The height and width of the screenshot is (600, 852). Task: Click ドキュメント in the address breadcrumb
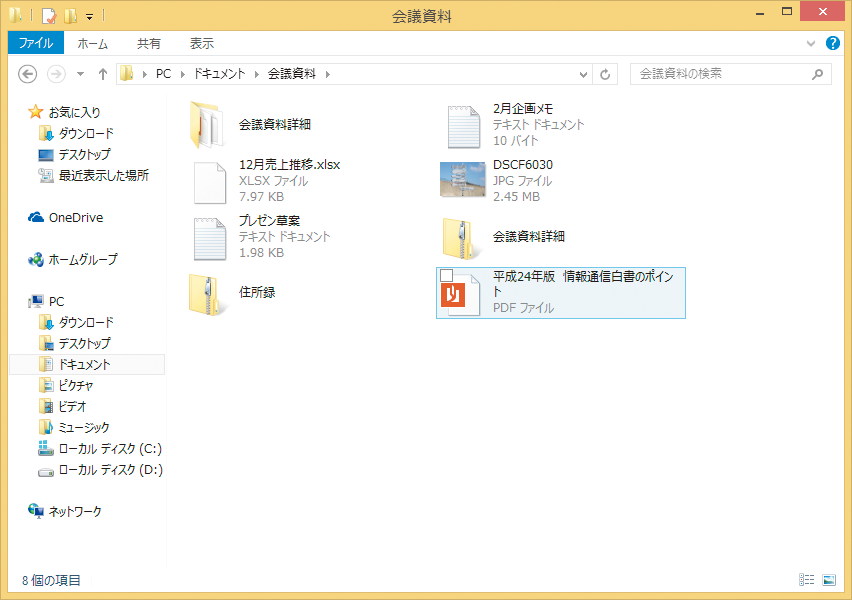(x=220, y=74)
